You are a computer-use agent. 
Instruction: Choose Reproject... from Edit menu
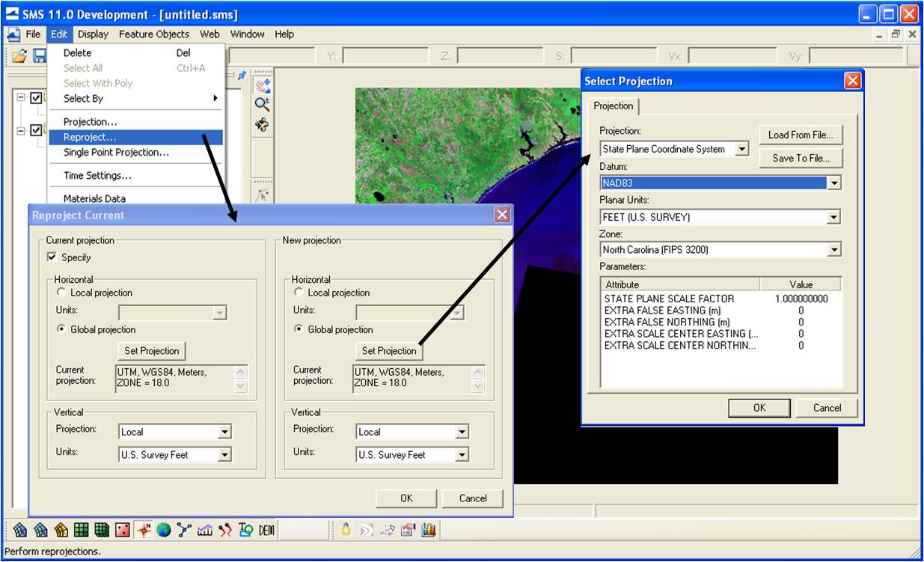135,138
